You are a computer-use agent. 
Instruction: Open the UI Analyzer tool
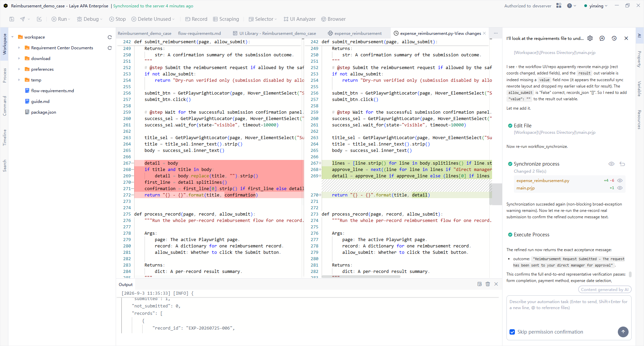coord(300,19)
